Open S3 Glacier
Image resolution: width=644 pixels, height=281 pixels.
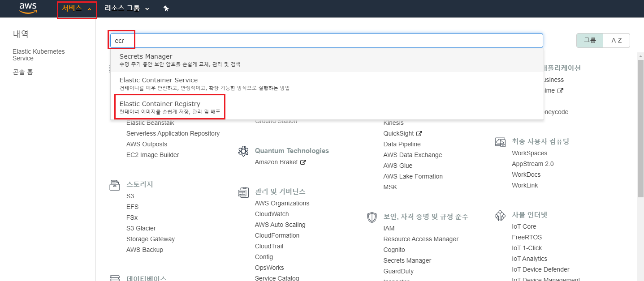[141, 228]
